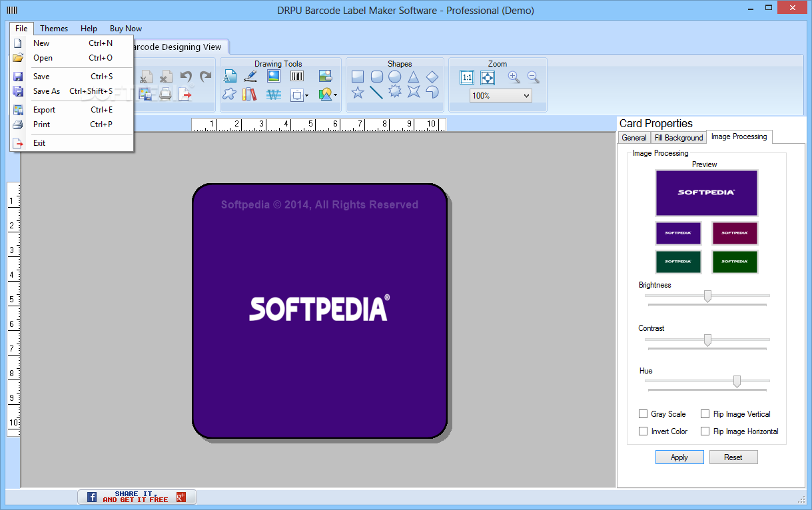Image resolution: width=812 pixels, height=510 pixels.
Task: Select the custom shape blob tool
Action: (x=230, y=94)
